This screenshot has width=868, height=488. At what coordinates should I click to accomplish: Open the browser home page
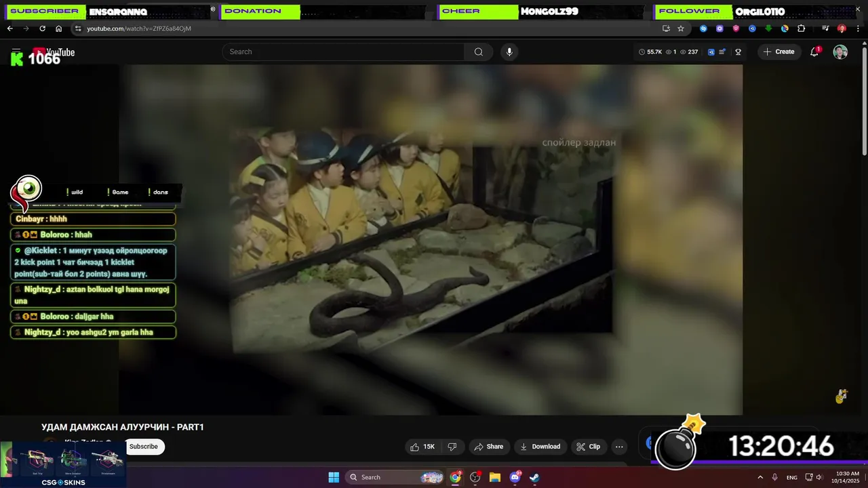click(x=58, y=28)
